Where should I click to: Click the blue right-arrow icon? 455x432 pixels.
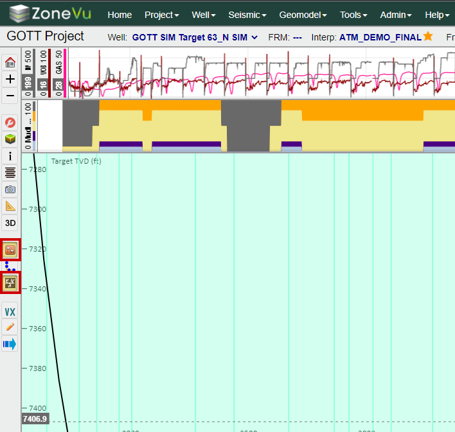[10, 344]
